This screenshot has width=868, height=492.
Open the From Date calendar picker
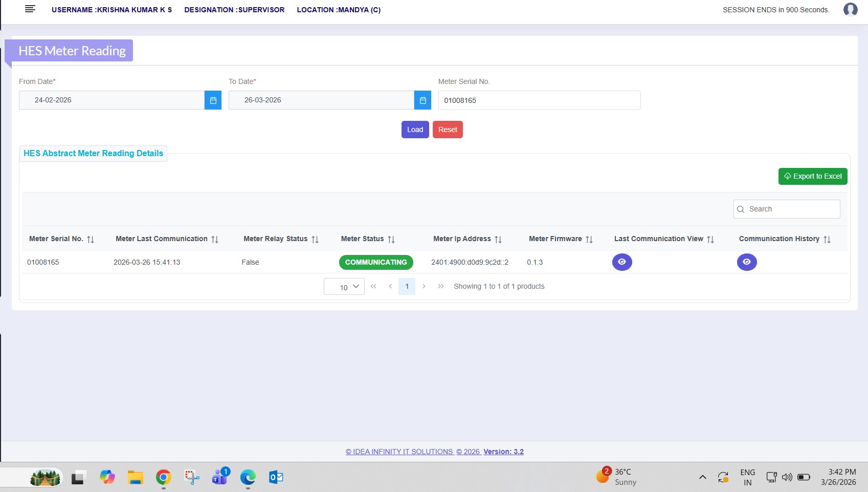(x=213, y=100)
